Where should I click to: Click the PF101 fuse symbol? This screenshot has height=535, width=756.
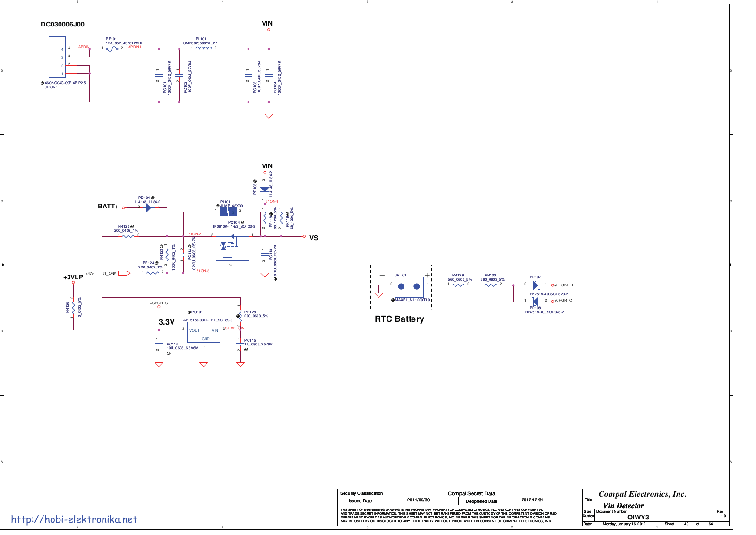(112, 48)
